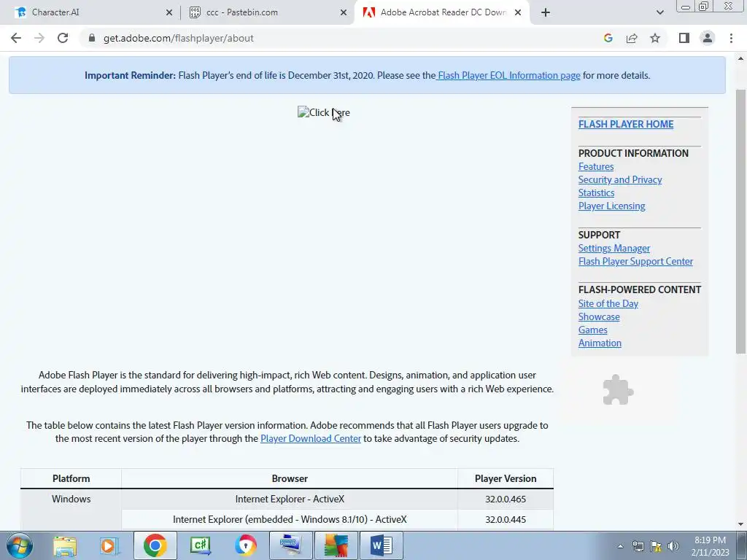This screenshot has height=560, width=747.
Task: Close the Adobe Acrobat Reader tab
Action: [x=518, y=13]
